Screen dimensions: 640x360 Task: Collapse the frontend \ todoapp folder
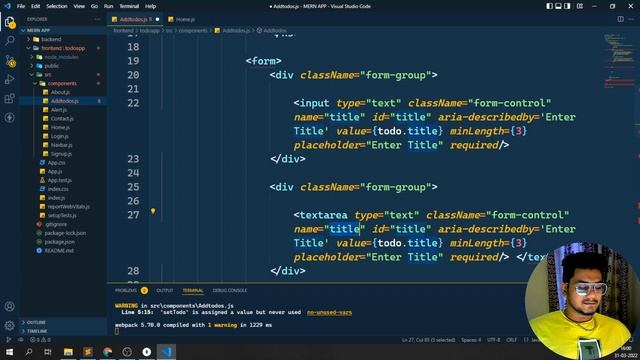[63, 48]
